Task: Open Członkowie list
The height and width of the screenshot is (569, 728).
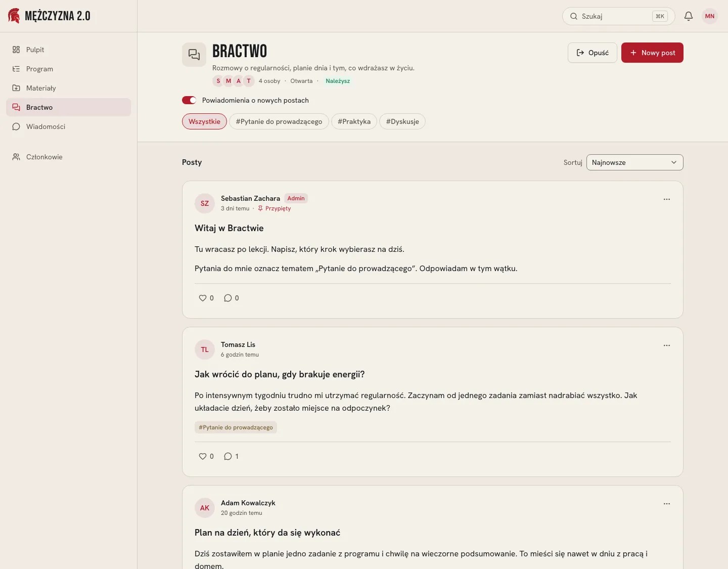Action: coord(68,157)
